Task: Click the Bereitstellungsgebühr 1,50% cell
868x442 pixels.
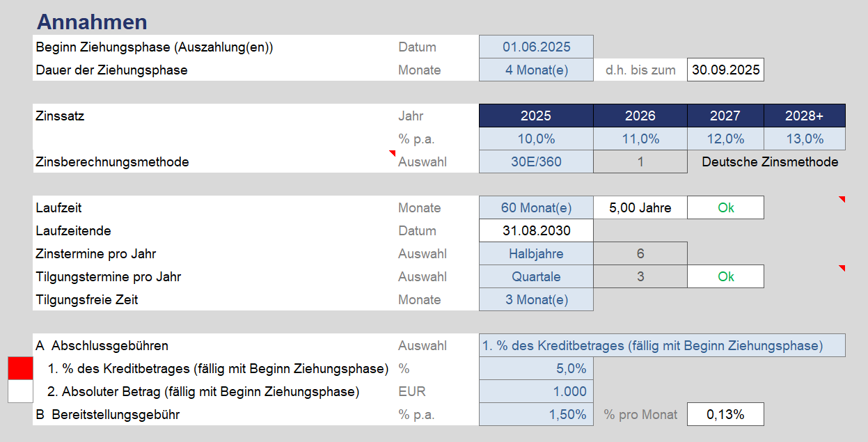Action: point(536,415)
